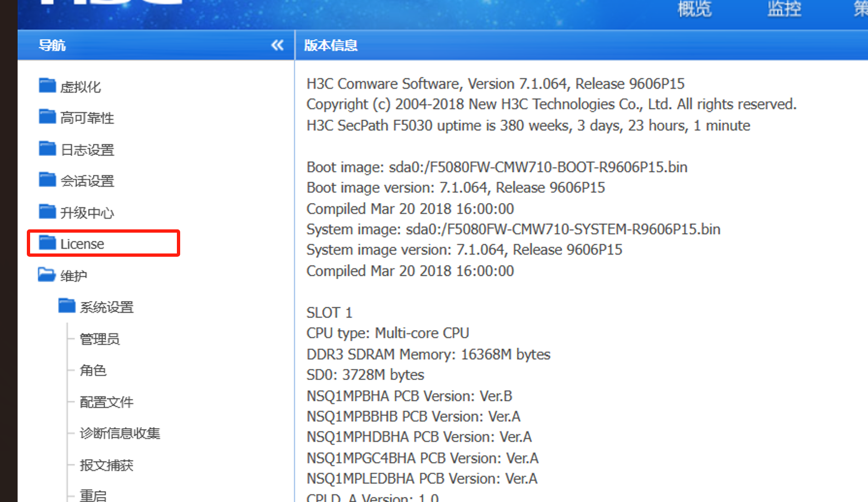868x502 pixels.
Task: Click the SecPath F5030 uptime line
Action: pyautogui.click(x=528, y=125)
